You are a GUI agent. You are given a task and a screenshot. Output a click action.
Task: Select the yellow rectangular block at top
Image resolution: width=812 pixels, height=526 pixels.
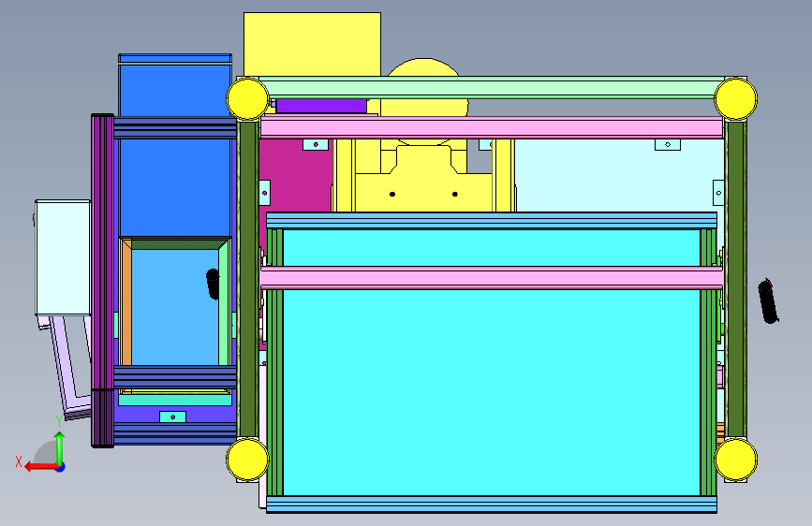point(312,44)
